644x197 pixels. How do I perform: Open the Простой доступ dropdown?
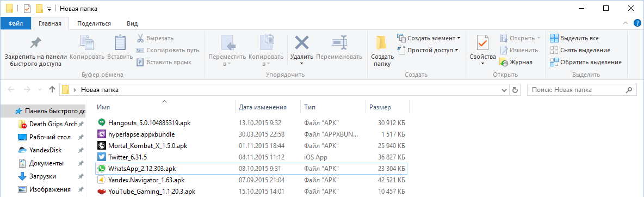pos(428,50)
